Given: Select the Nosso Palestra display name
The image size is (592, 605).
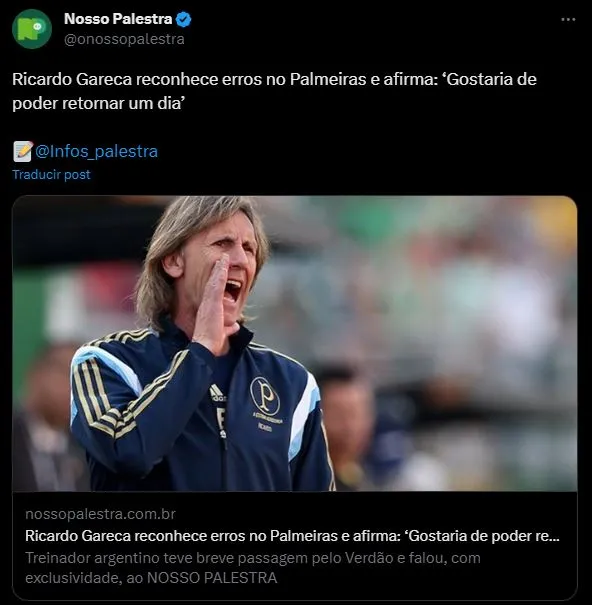Looking at the screenshot, I should tap(118, 19).
